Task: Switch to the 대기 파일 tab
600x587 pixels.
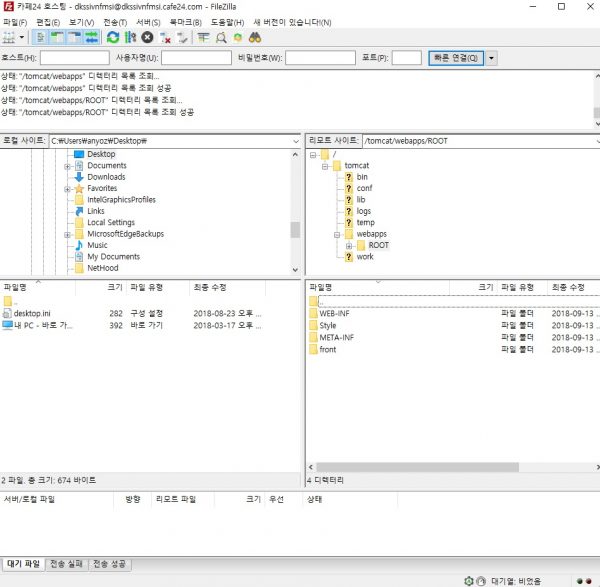Action: point(23,564)
